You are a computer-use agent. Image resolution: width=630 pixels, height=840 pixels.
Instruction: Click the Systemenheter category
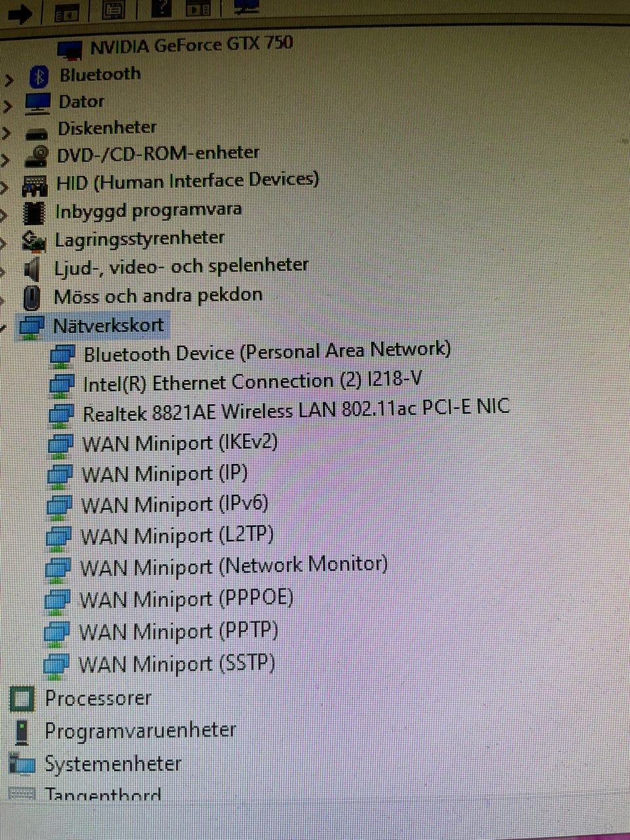[113, 764]
